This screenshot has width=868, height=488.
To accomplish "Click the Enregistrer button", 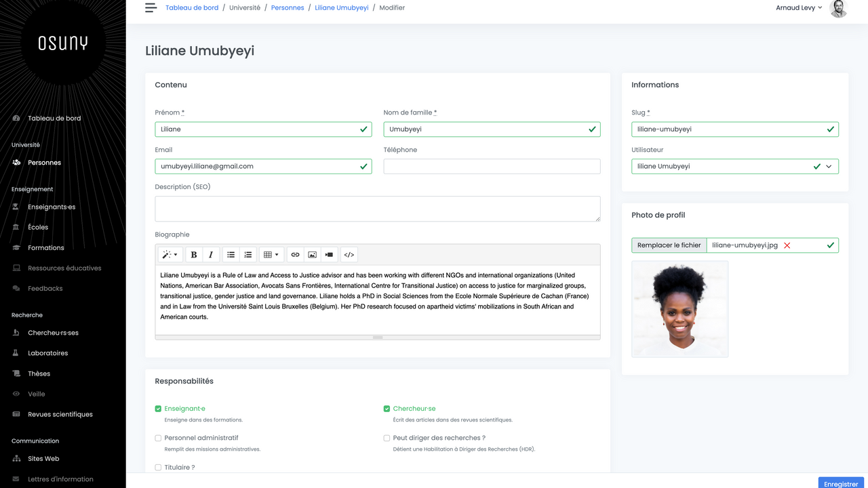I will [841, 484].
